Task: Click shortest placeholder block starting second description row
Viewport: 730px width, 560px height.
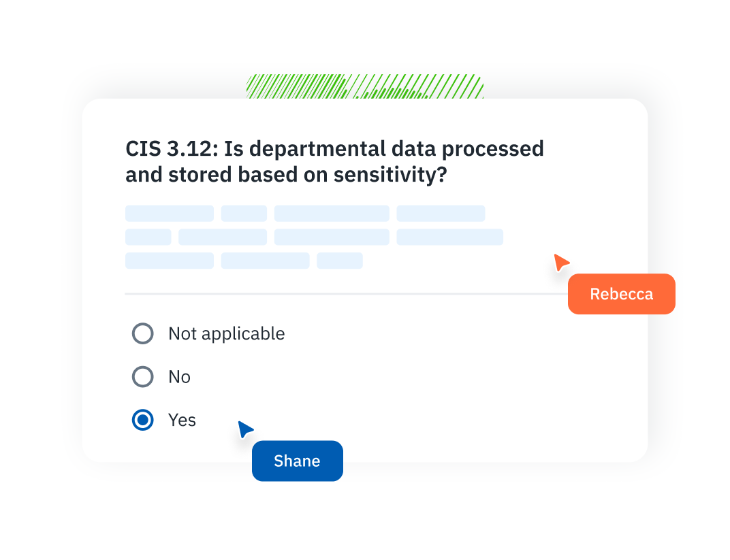Action: tap(148, 237)
